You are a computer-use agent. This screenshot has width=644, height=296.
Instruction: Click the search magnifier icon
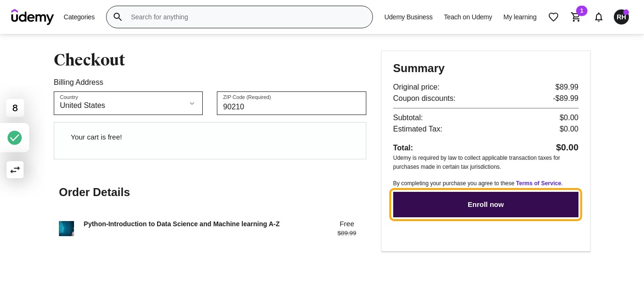point(118,17)
